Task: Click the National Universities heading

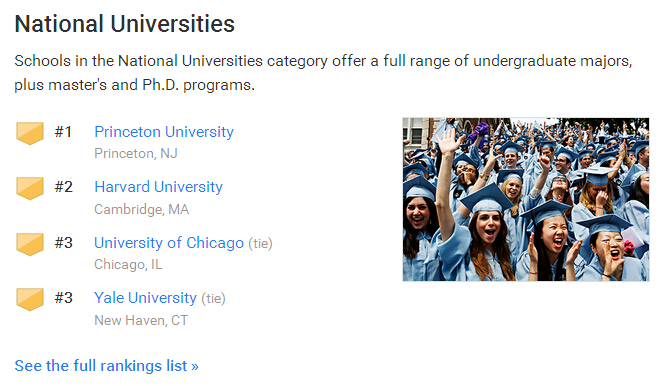Action: [125, 24]
